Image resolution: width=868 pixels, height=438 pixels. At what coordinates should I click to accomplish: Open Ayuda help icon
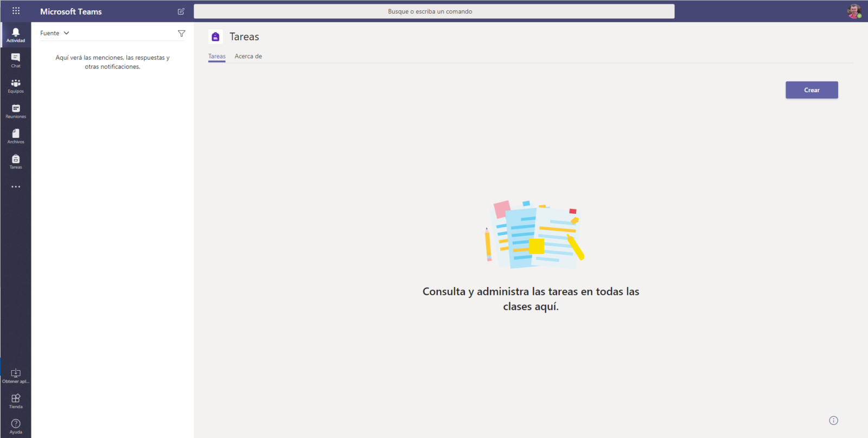pyautogui.click(x=16, y=426)
